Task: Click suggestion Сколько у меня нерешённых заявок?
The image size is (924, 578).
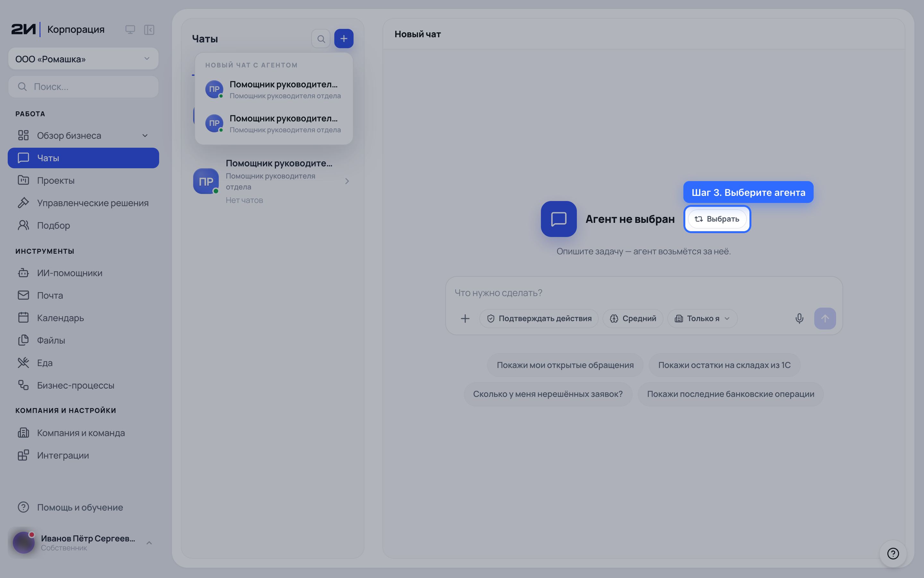Action: (x=548, y=394)
